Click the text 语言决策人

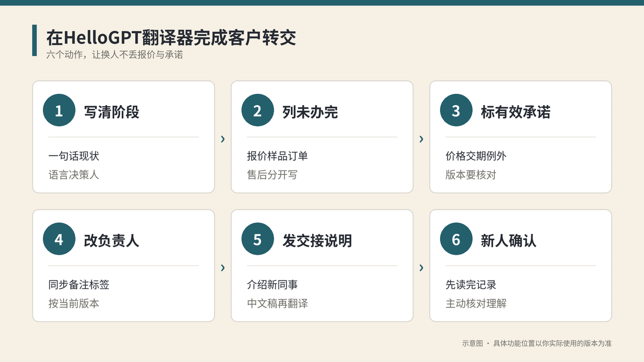click(74, 175)
